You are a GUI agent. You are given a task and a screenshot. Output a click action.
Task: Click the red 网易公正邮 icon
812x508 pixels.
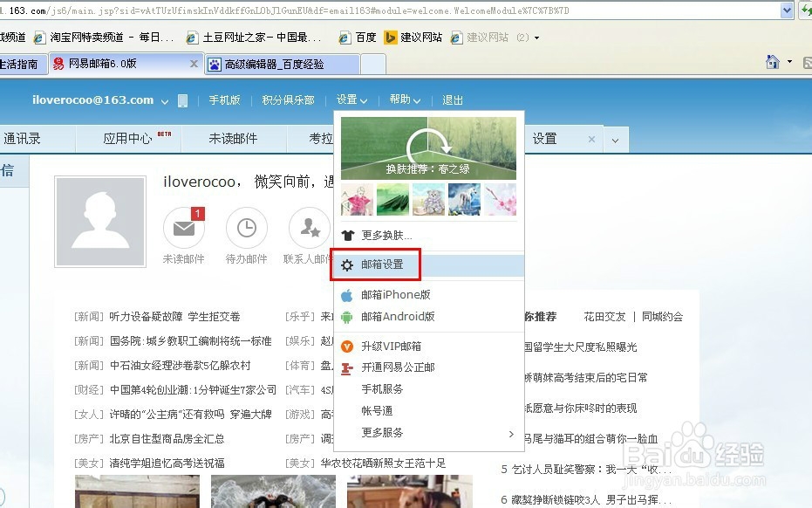tap(347, 368)
